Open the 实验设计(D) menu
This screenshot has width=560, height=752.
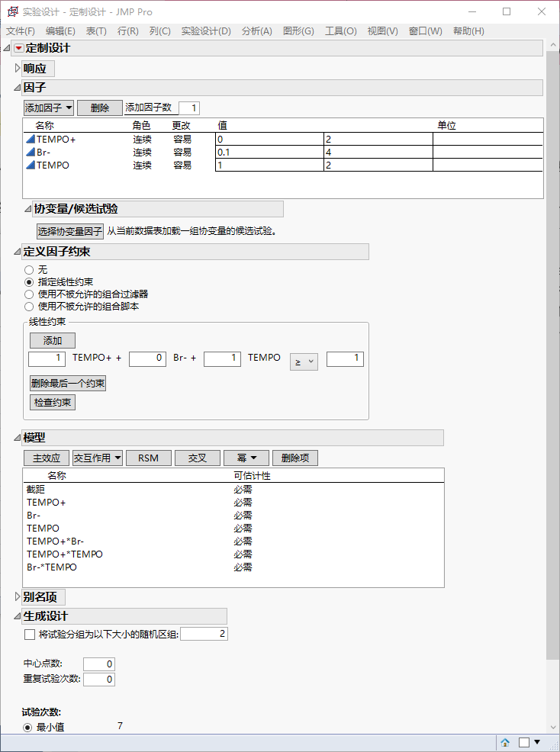[x=205, y=31]
